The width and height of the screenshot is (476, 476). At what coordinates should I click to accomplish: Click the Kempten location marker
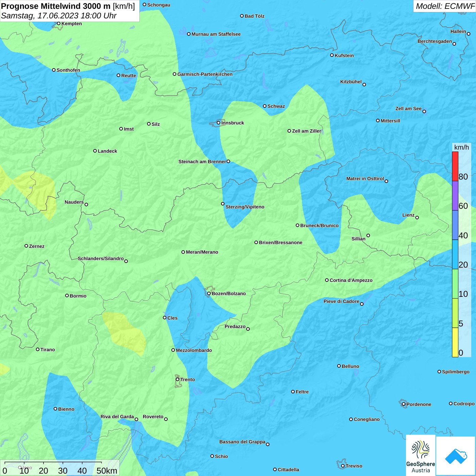[58, 23]
